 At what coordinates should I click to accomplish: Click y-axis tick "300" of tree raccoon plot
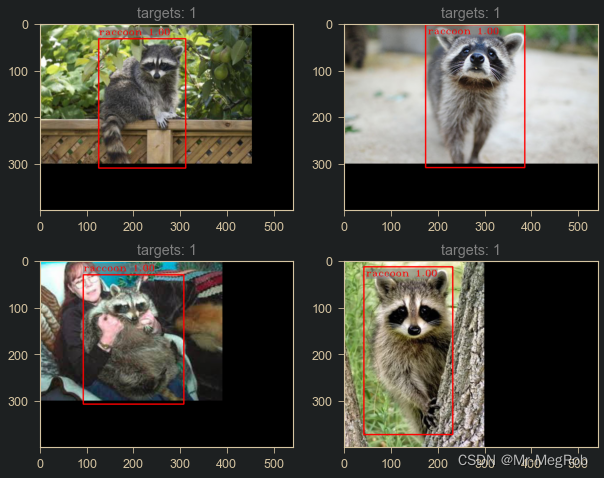pos(322,402)
